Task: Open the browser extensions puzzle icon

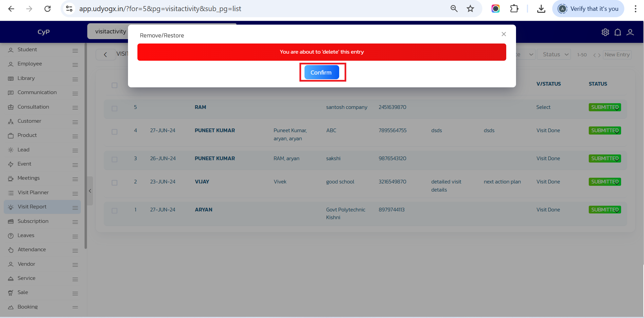Action: [x=514, y=9]
